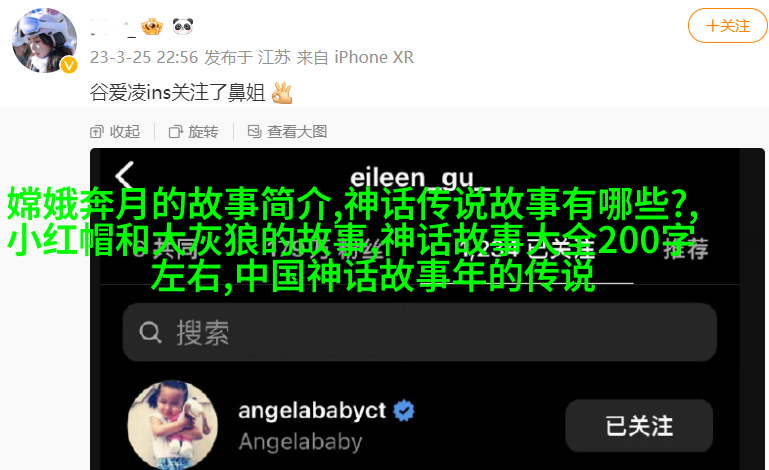Image resolution: width=769 pixels, height=470 pixels.
Task: Click the collapse icon beside 收起
Action: pyautogui.click(x=97, y=131)
